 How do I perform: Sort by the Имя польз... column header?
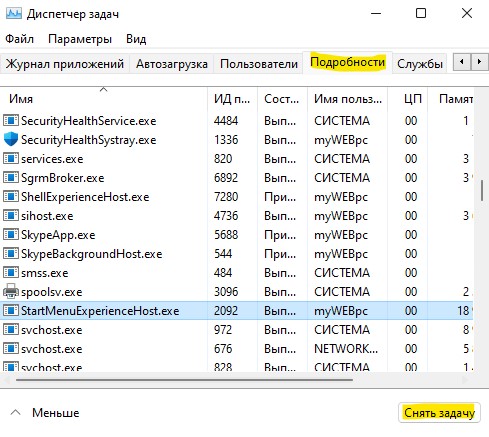coord(347,99)
